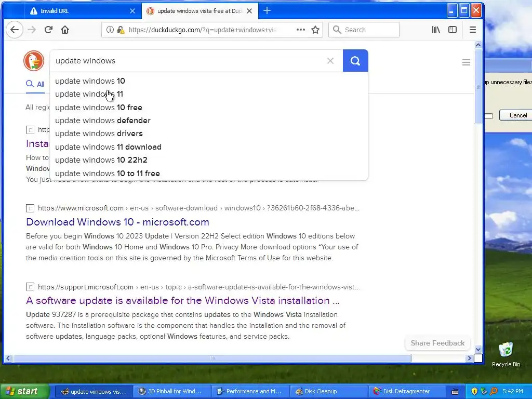The height and width of the screenshot is (399, 532).
Task: Click the Firefox Search box
Action: (364, 30)
